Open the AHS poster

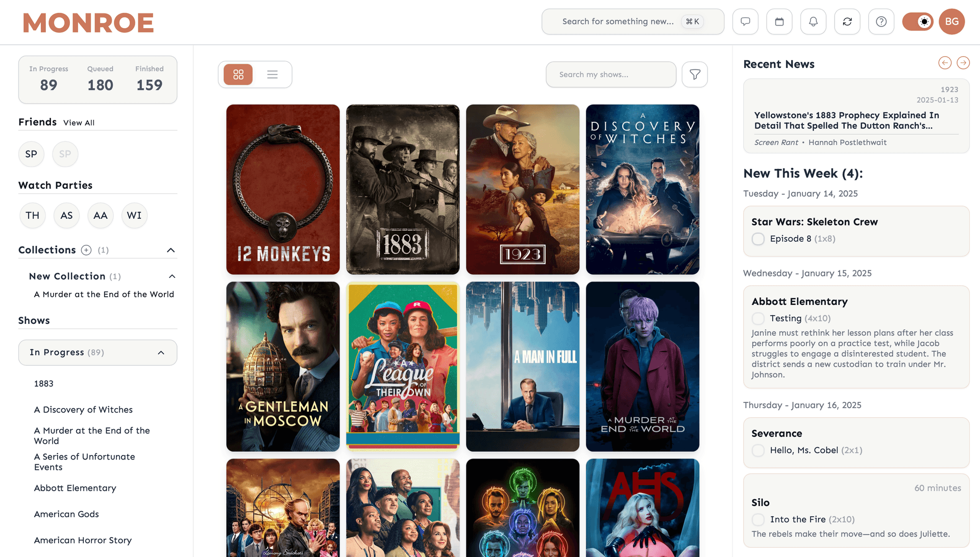643,508
